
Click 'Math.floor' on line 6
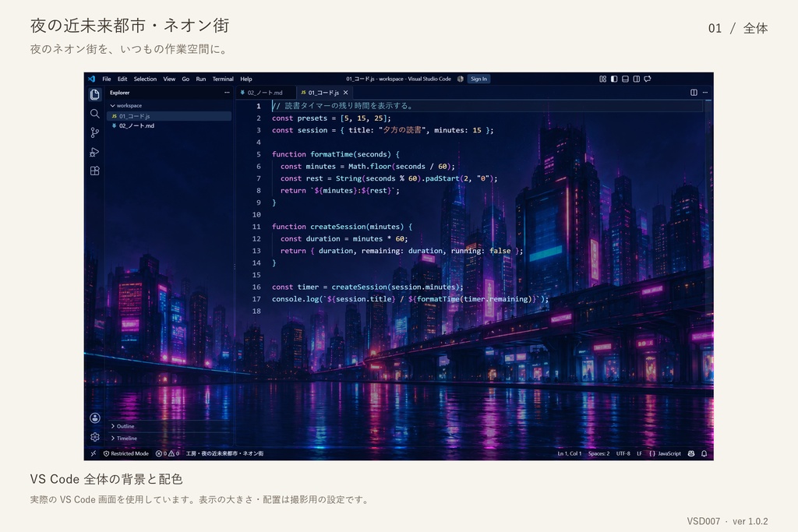click(369, 167)
